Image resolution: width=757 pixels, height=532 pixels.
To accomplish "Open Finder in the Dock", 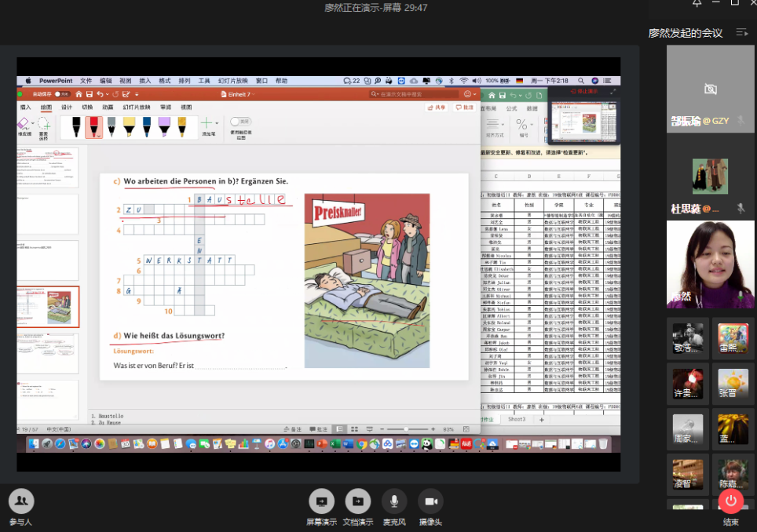I will tap(33, 444).
